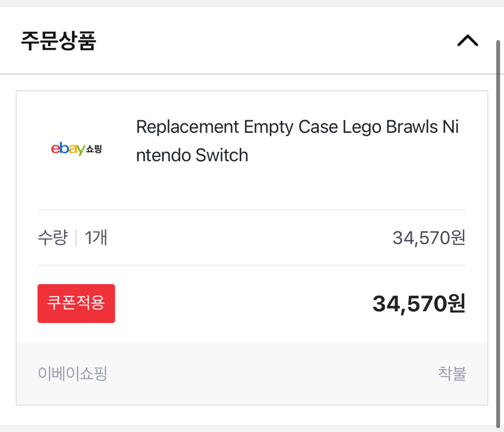Click the 'ntendo Switch' title second line
The width and height of the screenshot is (504, 432).
tap(192, 156)
